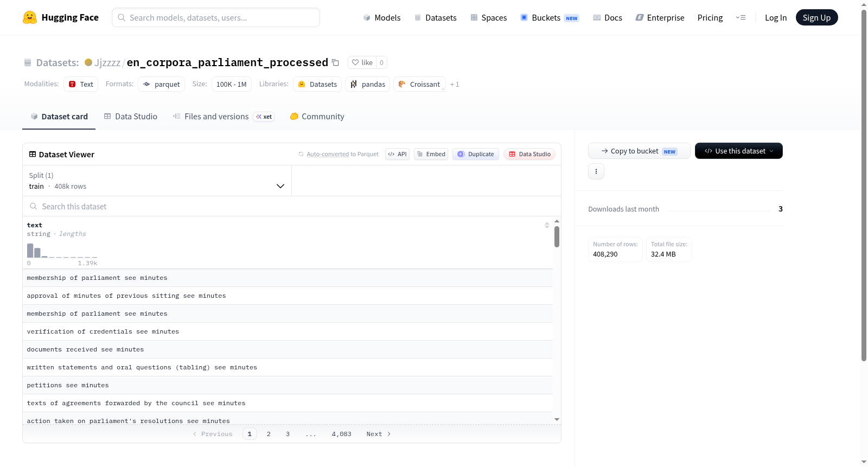Viewport: 868px width, 467px height.
Task: Click the table vertical scrollbar thumb
Action: tap(557, 236)
